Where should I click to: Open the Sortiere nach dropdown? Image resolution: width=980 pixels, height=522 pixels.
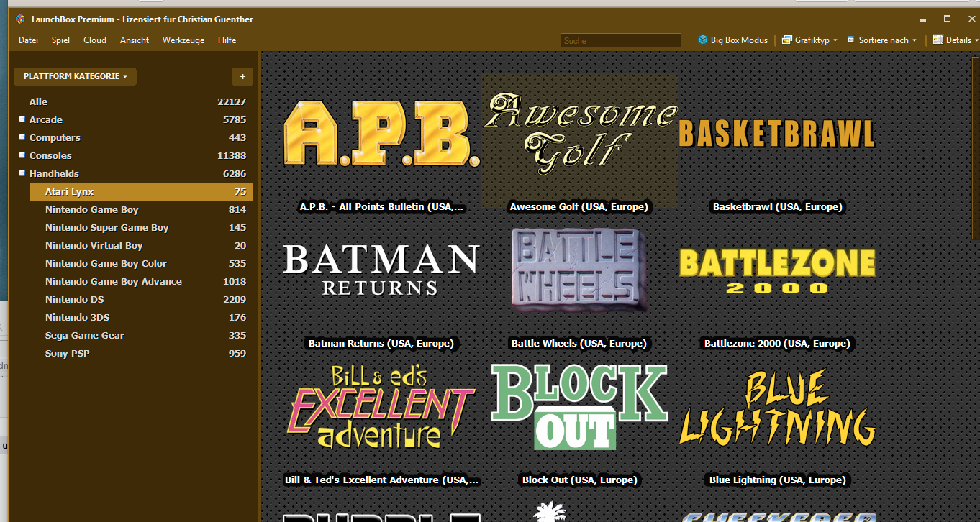[x=882, y=40]
